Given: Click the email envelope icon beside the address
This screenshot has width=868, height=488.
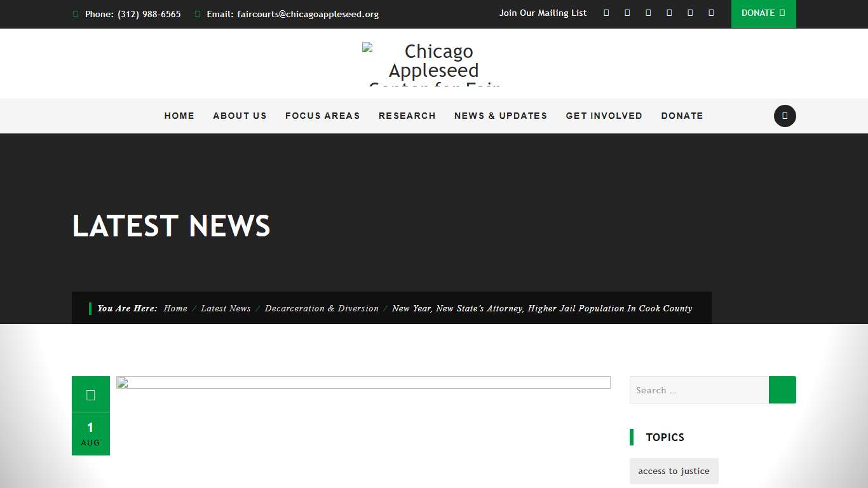Looking at the screenshot, I should point(198,13).
